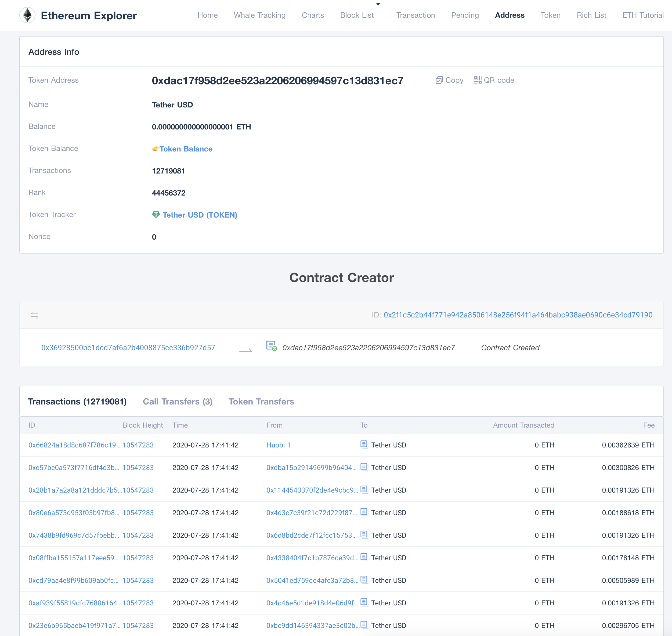The width and height of the screenshot is (672, 636).
Task: Click the Copy address icon
Action: pyautogui.click(x=439, y=80)
